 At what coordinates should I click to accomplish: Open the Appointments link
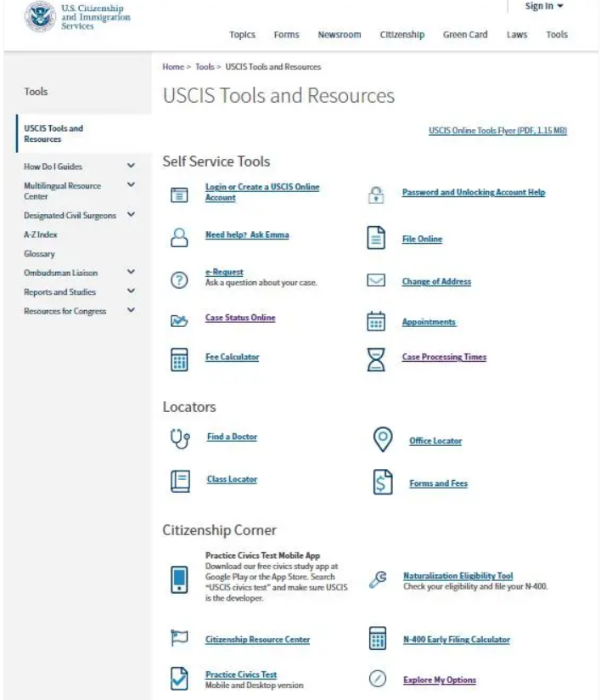429,322
